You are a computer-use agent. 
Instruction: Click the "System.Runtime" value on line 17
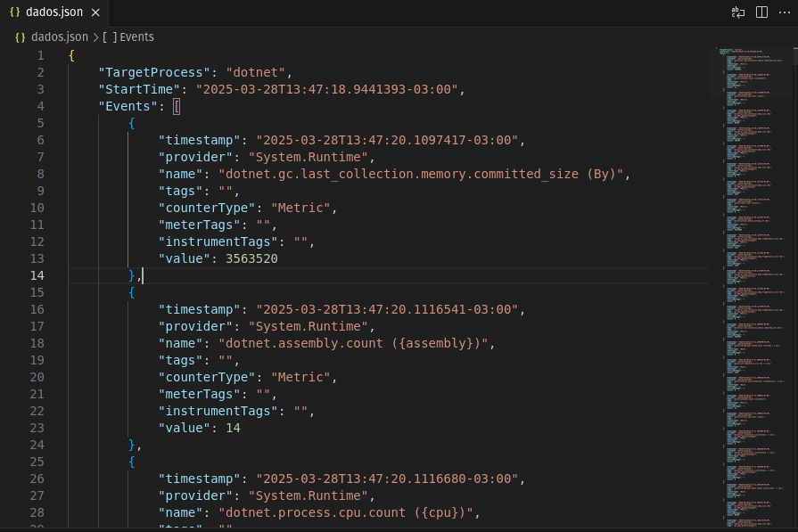[x=308, y=326]
